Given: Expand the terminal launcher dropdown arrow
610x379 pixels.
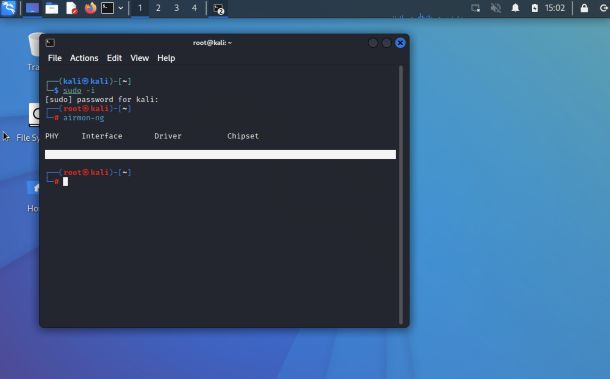Looking at the screenshot, I should pyautogui.click(x=121, y=8).
